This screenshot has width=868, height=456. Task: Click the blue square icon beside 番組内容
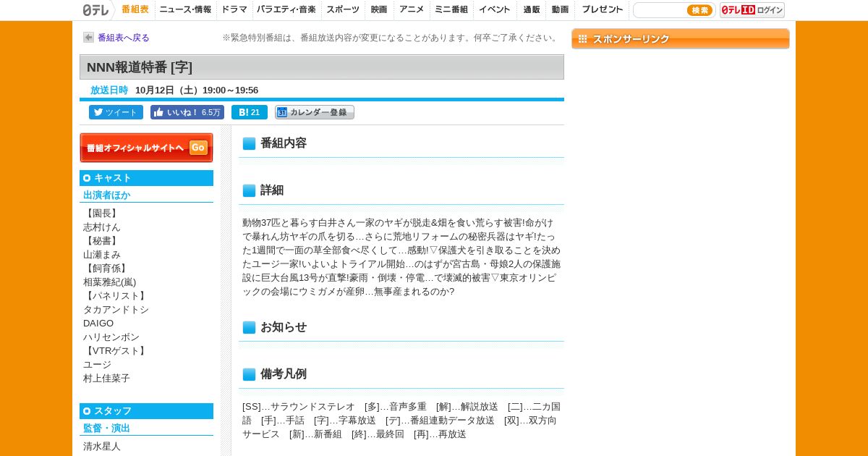[249, 143]
